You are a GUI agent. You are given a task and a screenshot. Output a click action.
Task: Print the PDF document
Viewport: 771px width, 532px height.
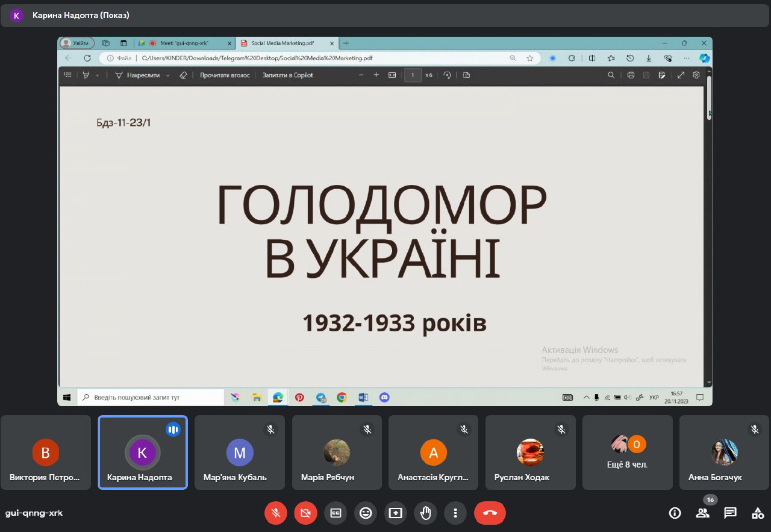(631, 75)
